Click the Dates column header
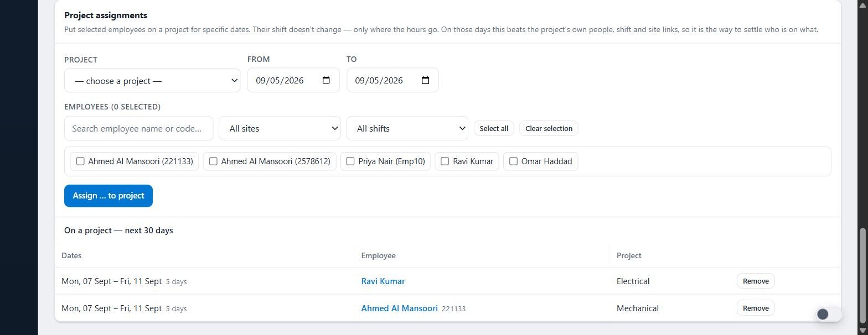The width and height of the screenshot is (868, 335). pos(71,255)
